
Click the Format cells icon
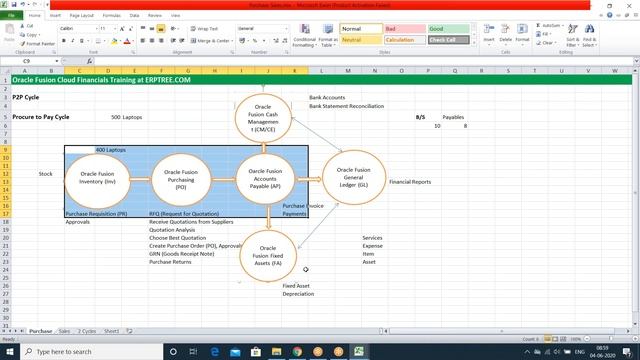pyautogui.click(x=522, y=29)
